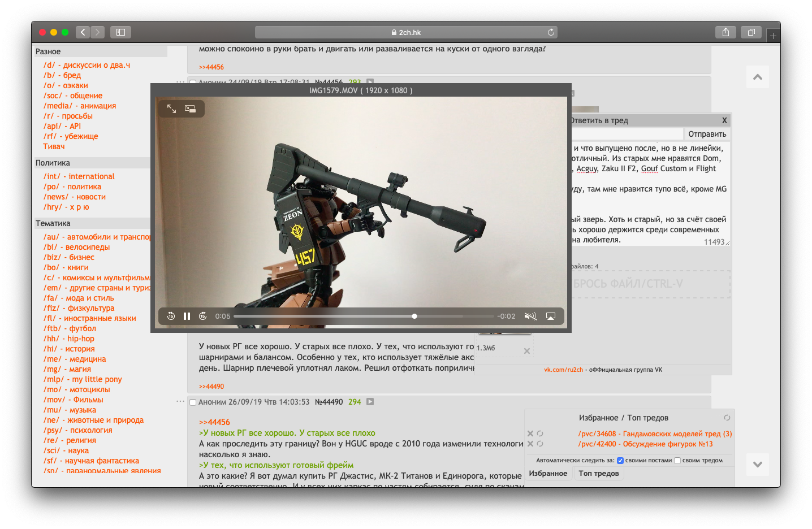Remove /pvc/42400 thread from favorites
The image size is (812, 529).
(530, 444)
